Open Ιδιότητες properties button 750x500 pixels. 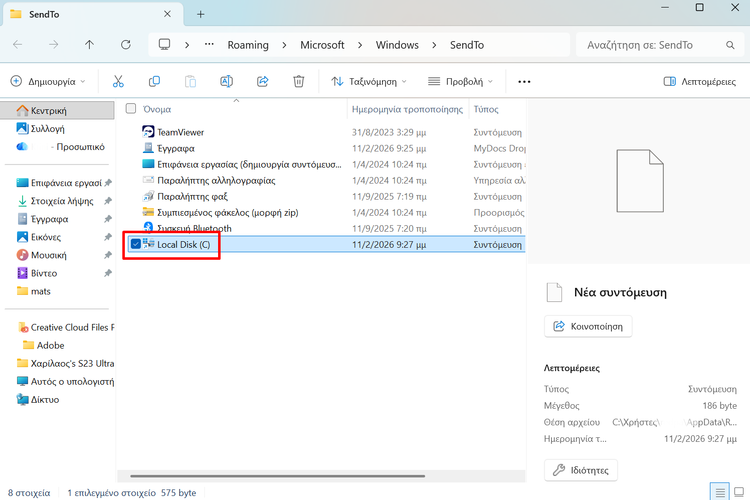[x=581, y=470]
